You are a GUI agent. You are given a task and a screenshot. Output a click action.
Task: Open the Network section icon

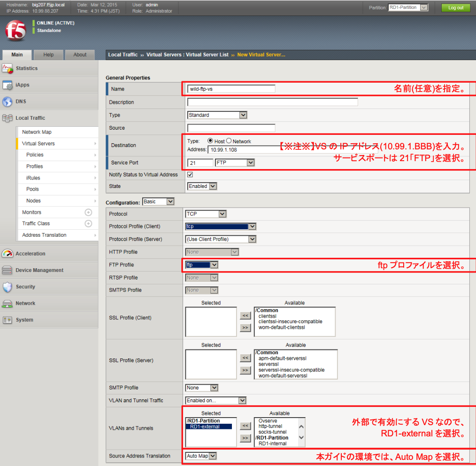(8, 303)
